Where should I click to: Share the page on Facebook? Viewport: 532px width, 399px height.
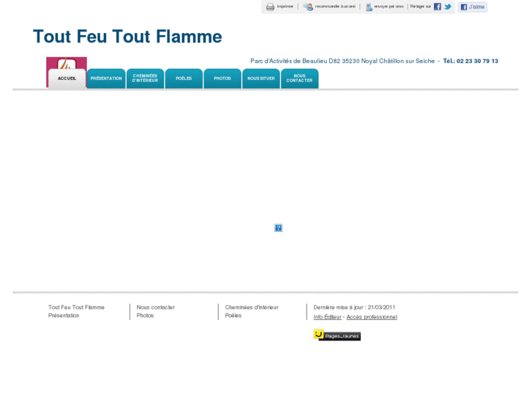(x=438, y=7)
